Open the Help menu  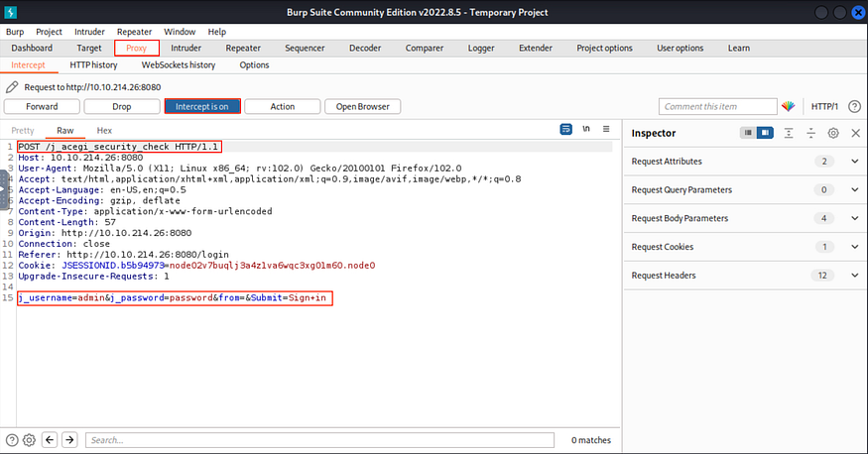pos(217,32)
